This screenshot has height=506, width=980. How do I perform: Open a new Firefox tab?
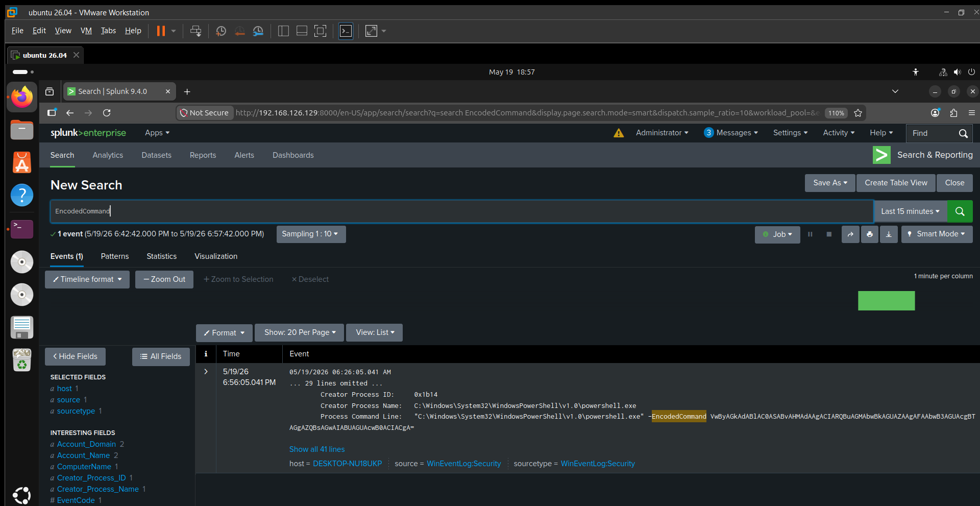187,91
